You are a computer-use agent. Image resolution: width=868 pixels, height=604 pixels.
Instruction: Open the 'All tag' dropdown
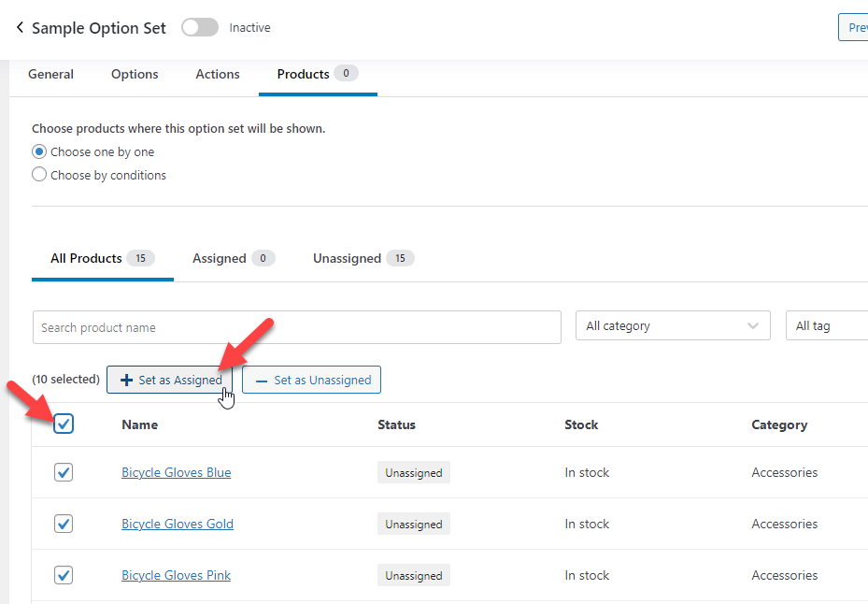point(827,325)
